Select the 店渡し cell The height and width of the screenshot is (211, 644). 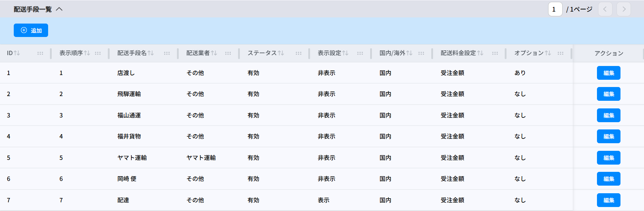(x=126, y=73)
